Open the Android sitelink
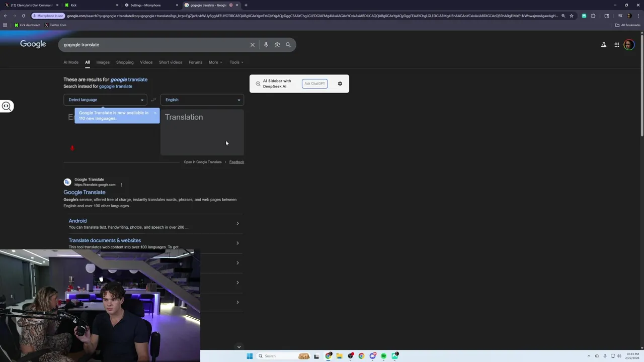This screenshot has width=644, height=362. click(x=77, y=221)
